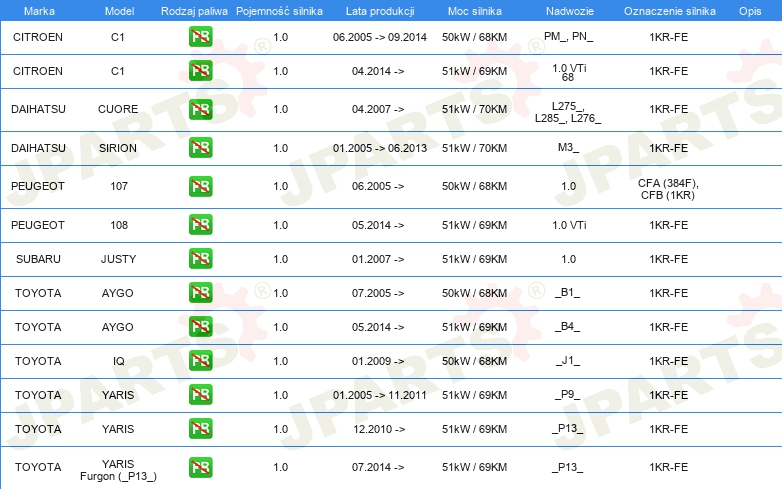
Task: Click the fuel icon in the Daihatsu Sirion row
Action: (x=200, y=148)
